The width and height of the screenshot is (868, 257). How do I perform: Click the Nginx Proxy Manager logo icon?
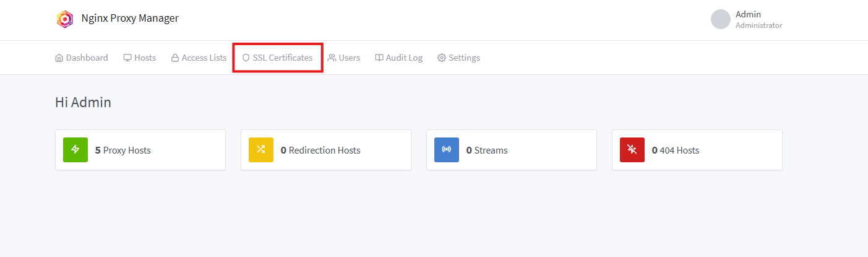click(65, 19)
